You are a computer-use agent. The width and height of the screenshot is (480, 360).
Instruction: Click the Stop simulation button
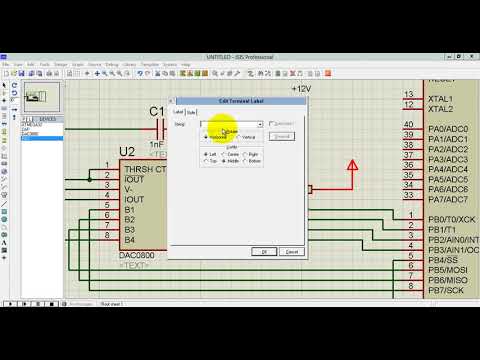51,304
